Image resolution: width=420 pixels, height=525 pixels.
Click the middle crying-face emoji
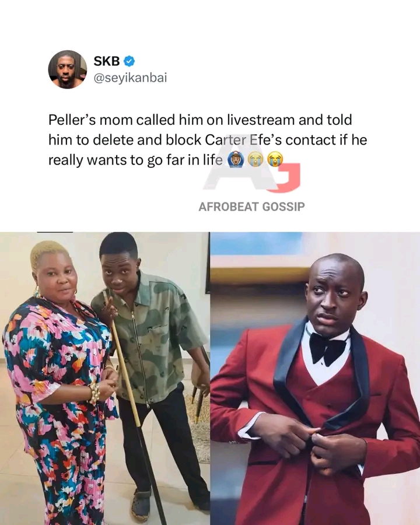tap(256, 160)
